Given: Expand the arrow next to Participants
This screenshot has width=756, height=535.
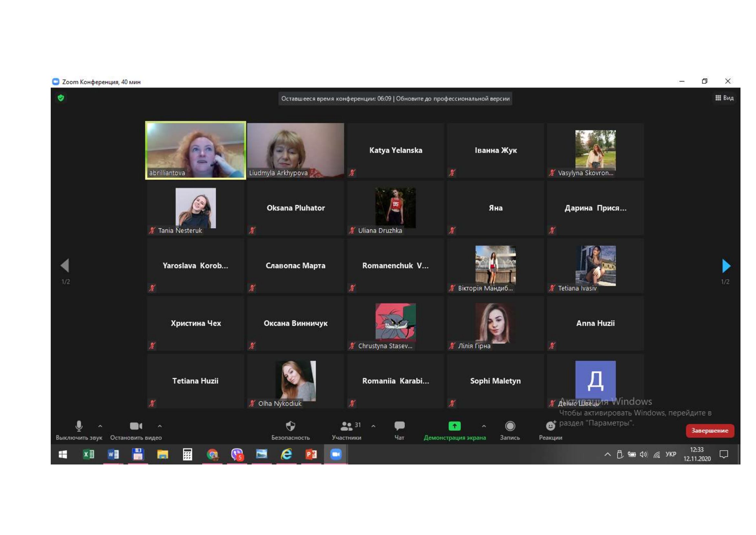Looking at the screenshot, I should click(x=373, y=426).
